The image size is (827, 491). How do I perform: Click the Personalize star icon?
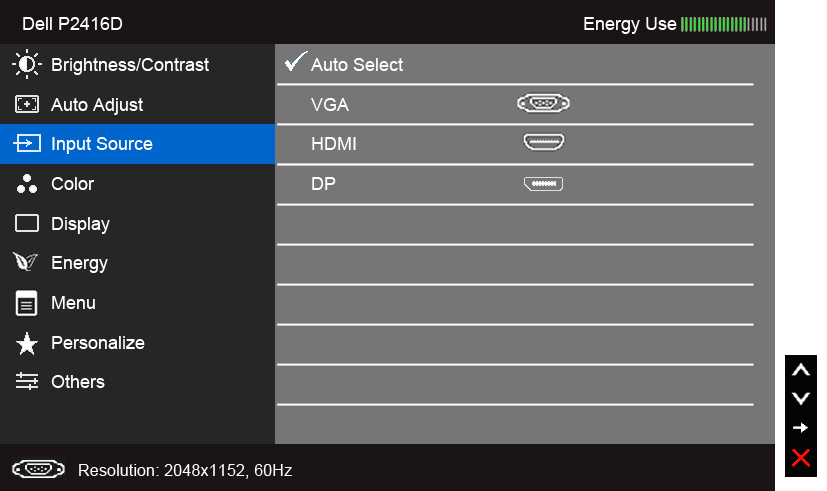point(26,343)
